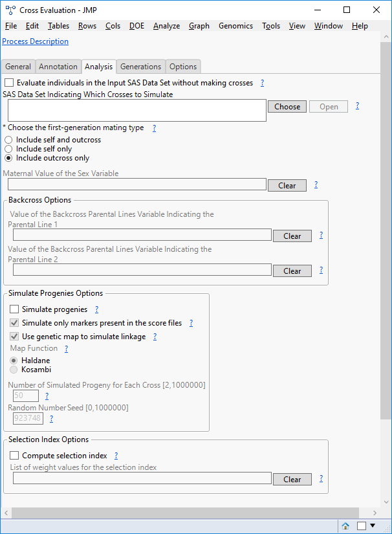Open help for Use genetic map option

click(x=155, y=337)
